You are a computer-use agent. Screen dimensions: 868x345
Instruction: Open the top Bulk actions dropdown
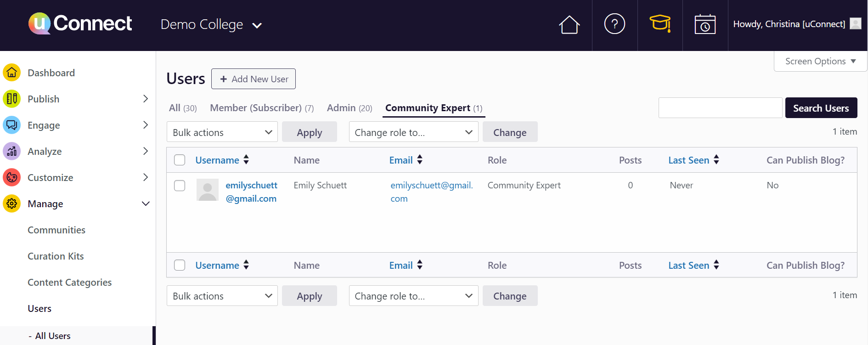(222, 132)
